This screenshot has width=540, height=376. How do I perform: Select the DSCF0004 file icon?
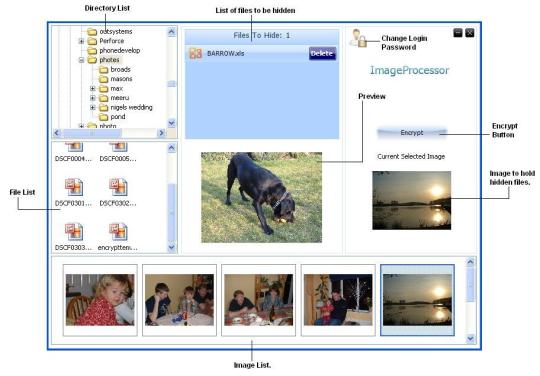pos(74,147)
